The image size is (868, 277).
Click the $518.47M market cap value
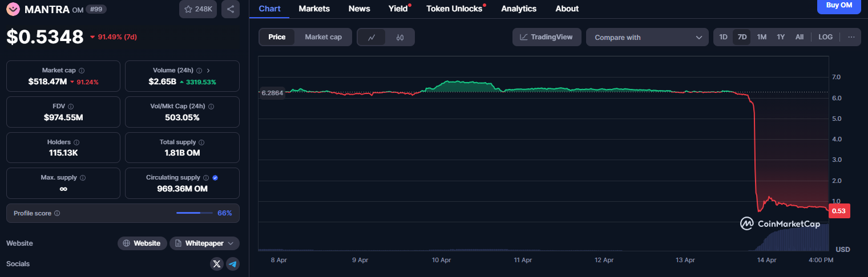tap(47, 82)
